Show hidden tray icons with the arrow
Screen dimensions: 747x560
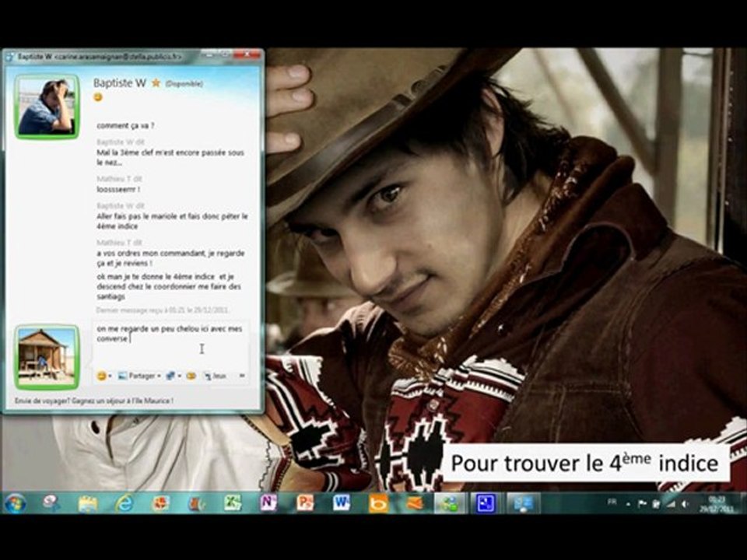click(x=628, y=504)
